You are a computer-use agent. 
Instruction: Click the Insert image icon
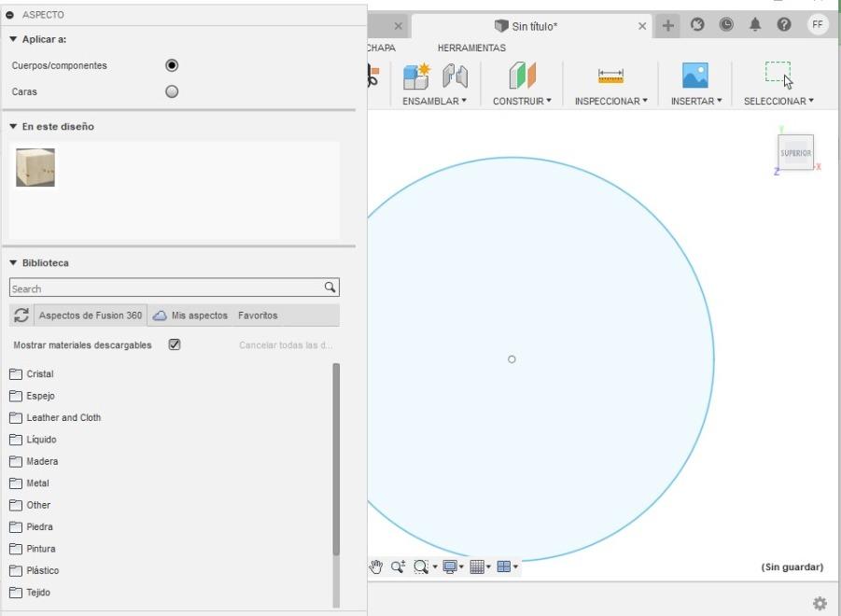(x=695, y=76)
